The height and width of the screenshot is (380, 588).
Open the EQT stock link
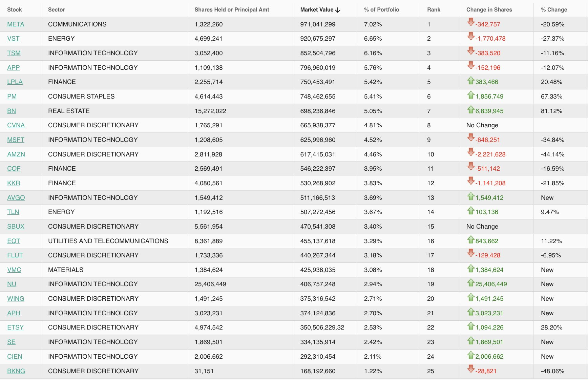tap(14, 241)
